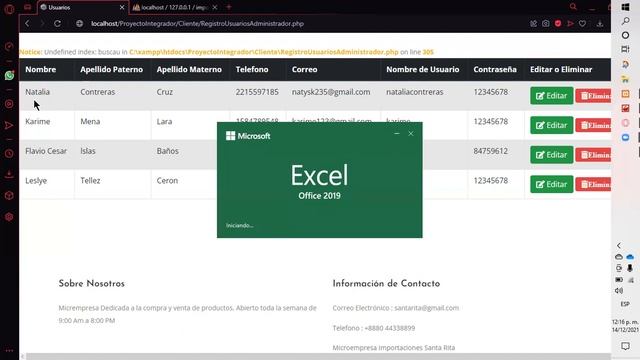Open GX Control speedometer icon in sidebar
Image resolution: width=640 pixels, height=360 pixels.
pos(9,47)
